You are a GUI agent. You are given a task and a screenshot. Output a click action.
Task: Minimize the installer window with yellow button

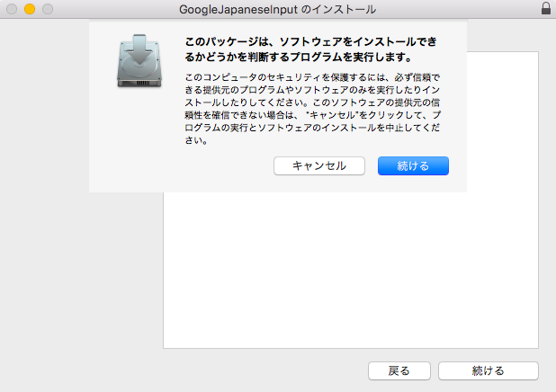click(30, 9)
